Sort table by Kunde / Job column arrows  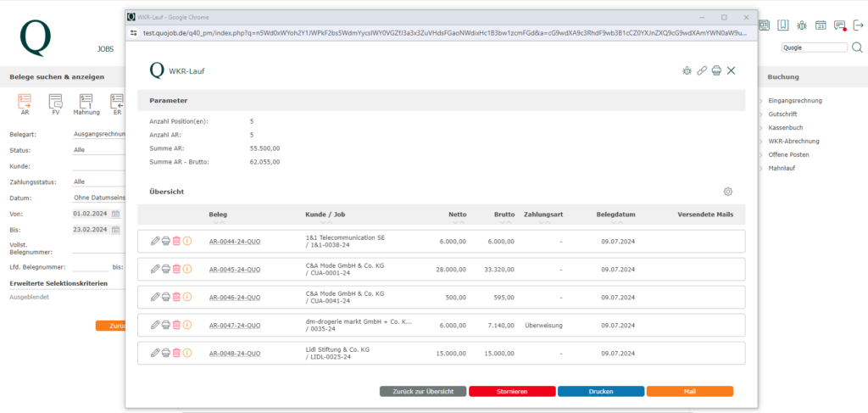click(326, 222)
